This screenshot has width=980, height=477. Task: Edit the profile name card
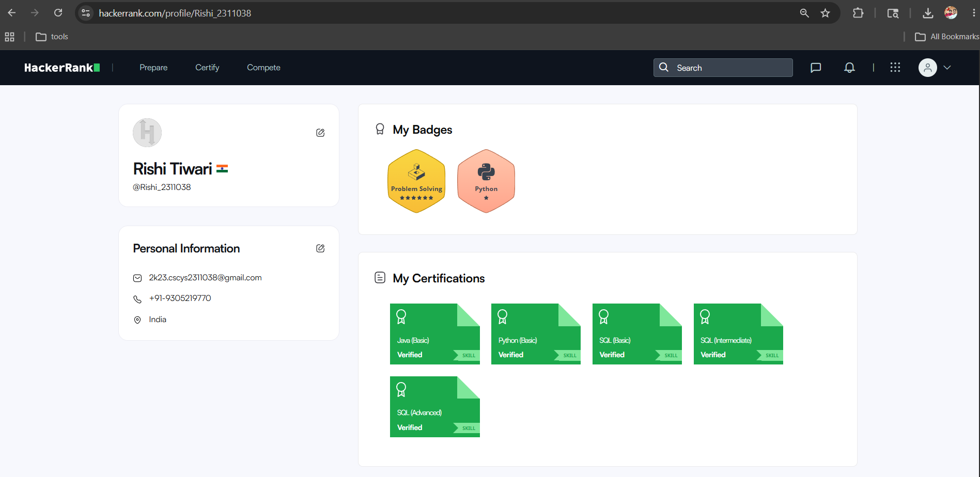click(x=320, y=133)
